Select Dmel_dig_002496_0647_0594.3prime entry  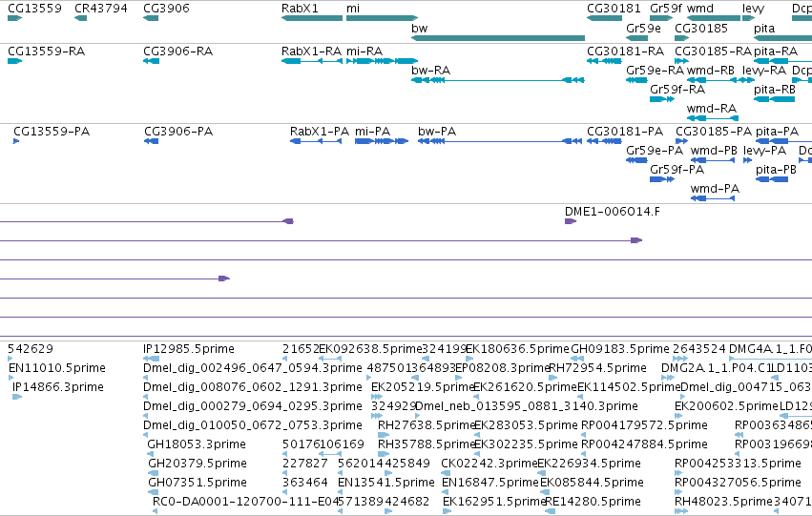(253, 368)
